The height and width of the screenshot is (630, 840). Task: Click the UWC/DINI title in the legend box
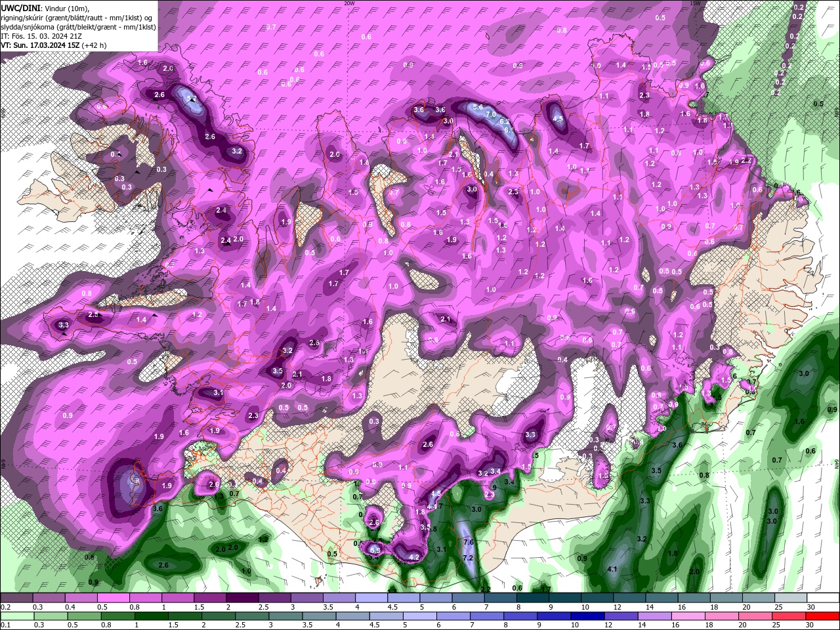click(x=21, y=7)
